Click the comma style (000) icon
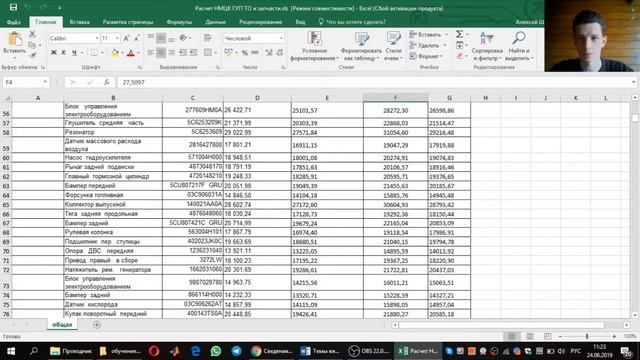 click(255, 53)
